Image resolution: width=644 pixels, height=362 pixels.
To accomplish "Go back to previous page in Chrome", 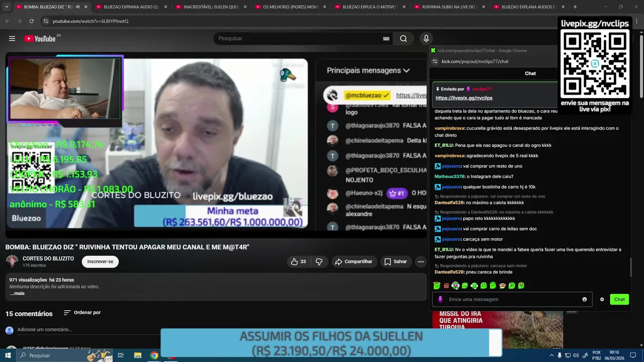I will click(8, 21).
